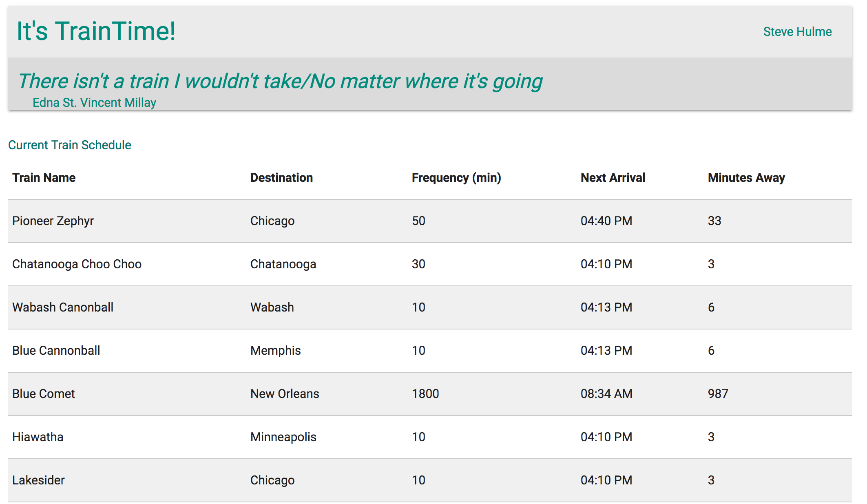Select the Blue Cannonball train name
867x504 pixels.
56,351
